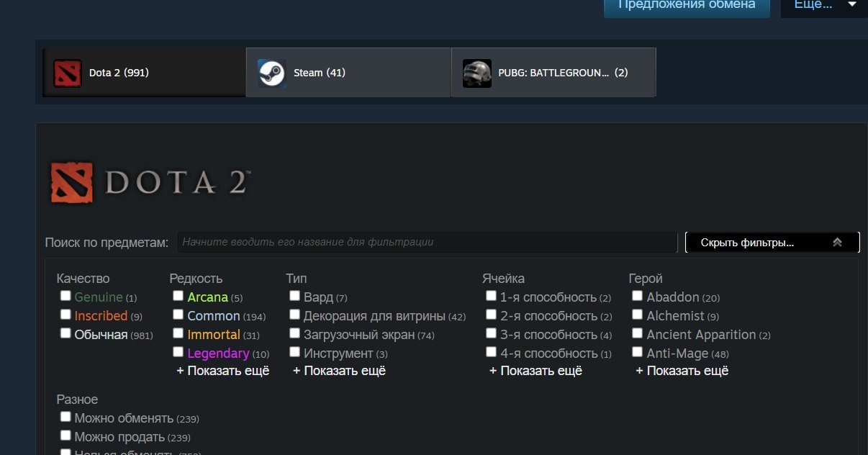The image size is (868, 455).
Task: Expand Показать ещё under Тип
Action: [339, 371]
